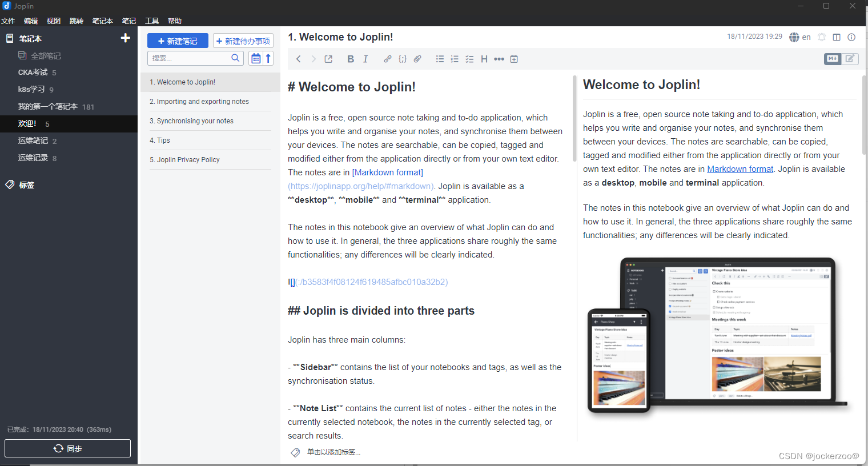Insert a numbered list
868x466 pixels.
455,59
